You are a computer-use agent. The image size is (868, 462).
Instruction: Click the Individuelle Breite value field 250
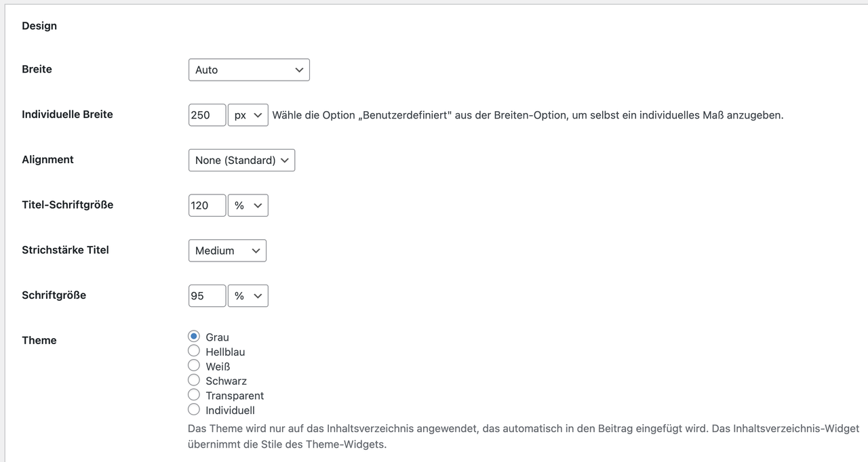point(207,115)
